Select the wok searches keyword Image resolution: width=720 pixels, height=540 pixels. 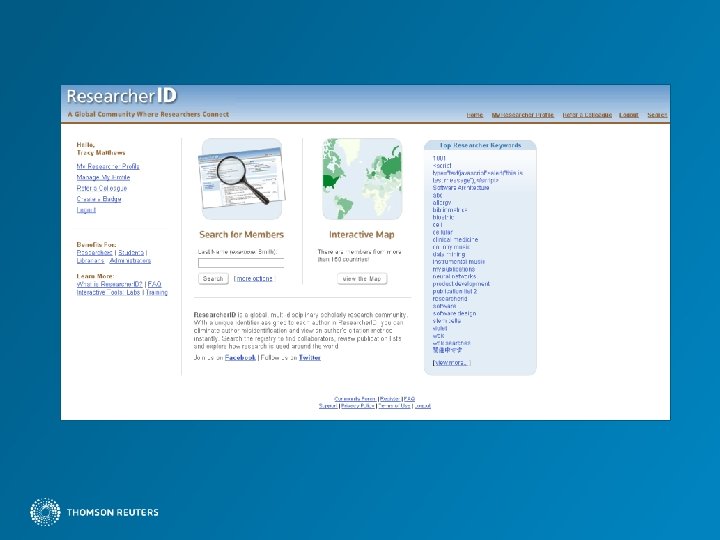451,343
